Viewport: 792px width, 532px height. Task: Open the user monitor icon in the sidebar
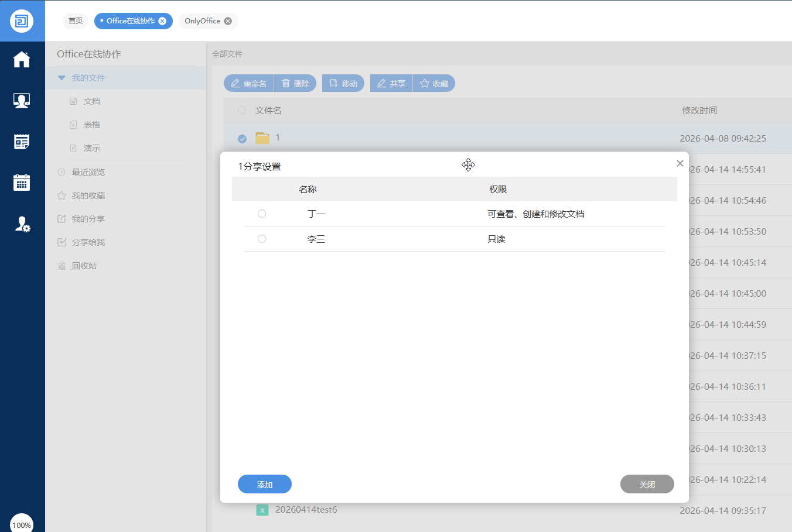pos(22,101)
